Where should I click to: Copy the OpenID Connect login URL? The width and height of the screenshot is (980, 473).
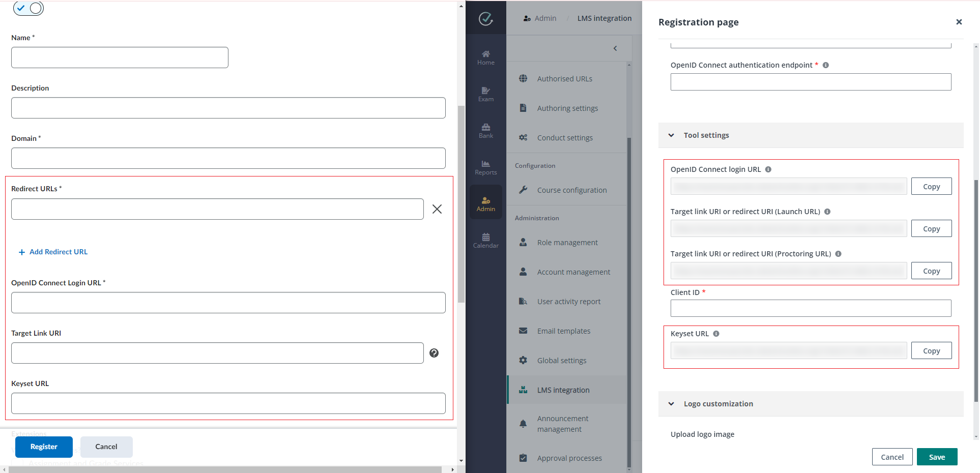931,186
